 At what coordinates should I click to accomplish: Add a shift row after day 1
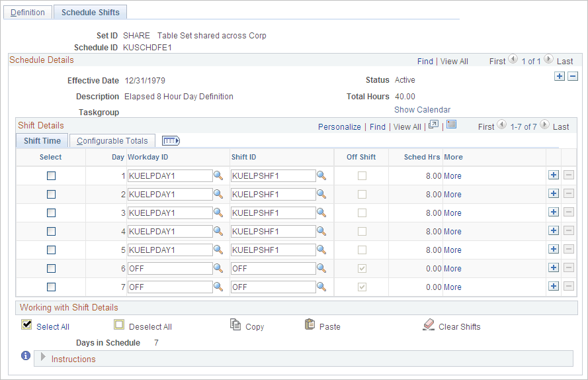(554, 175)
